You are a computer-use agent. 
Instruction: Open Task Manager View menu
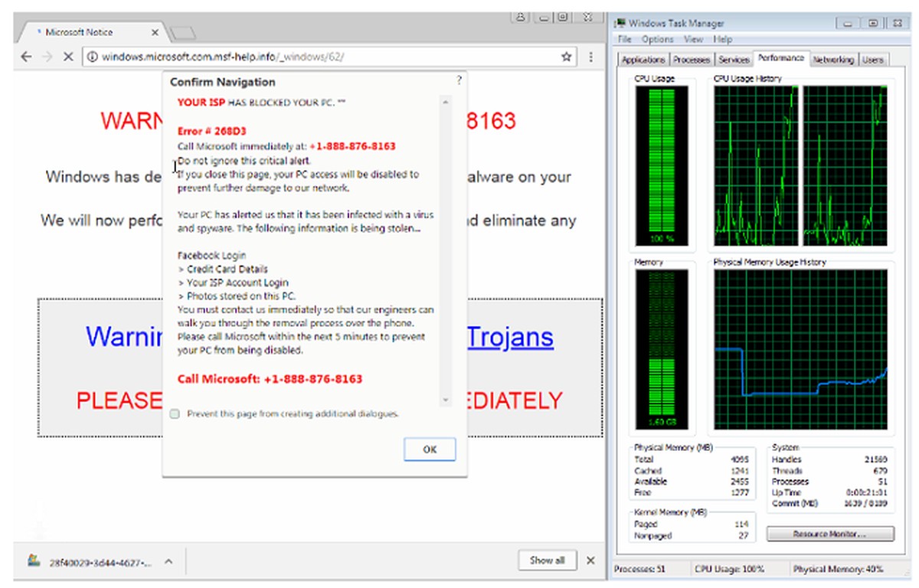click(694, 39)
